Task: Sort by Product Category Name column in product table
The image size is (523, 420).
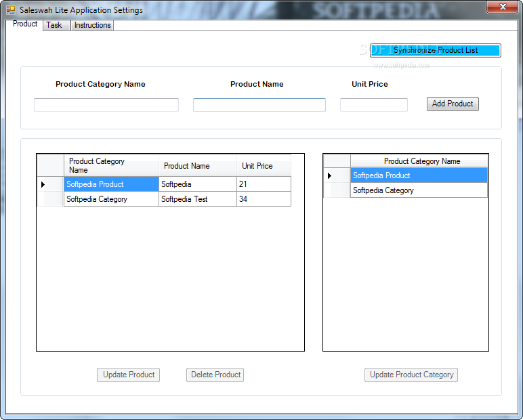Action: 111,165
